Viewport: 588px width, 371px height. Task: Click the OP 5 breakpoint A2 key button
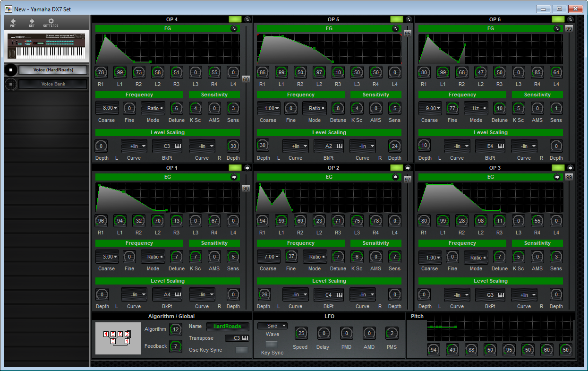click(329, 146)
